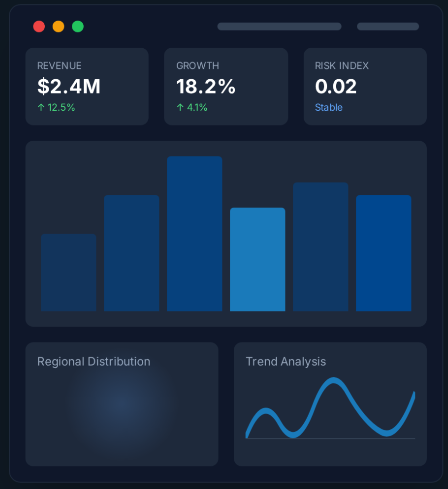Click the green up arrow beside 12.5%
Screen dimensions: 448x489
click(x=41, y=107)
